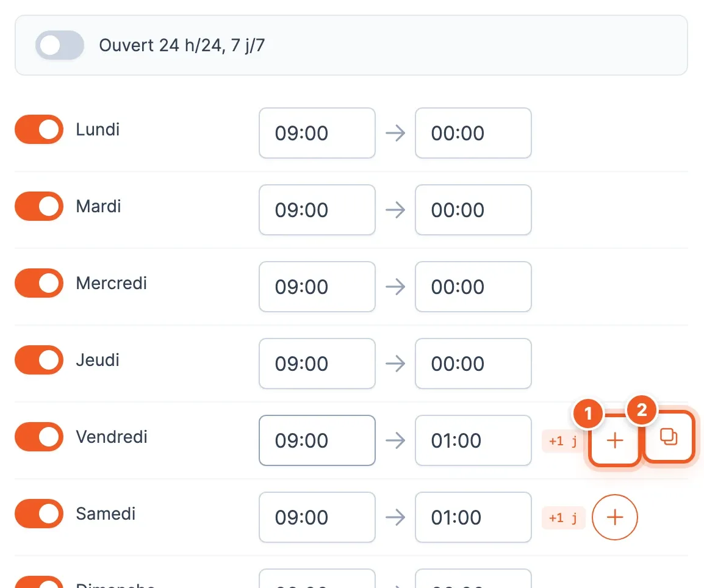Copy Vendredi hours to other days
The width and height of the screenshot is (704, 588).
[x=669, y=437]
